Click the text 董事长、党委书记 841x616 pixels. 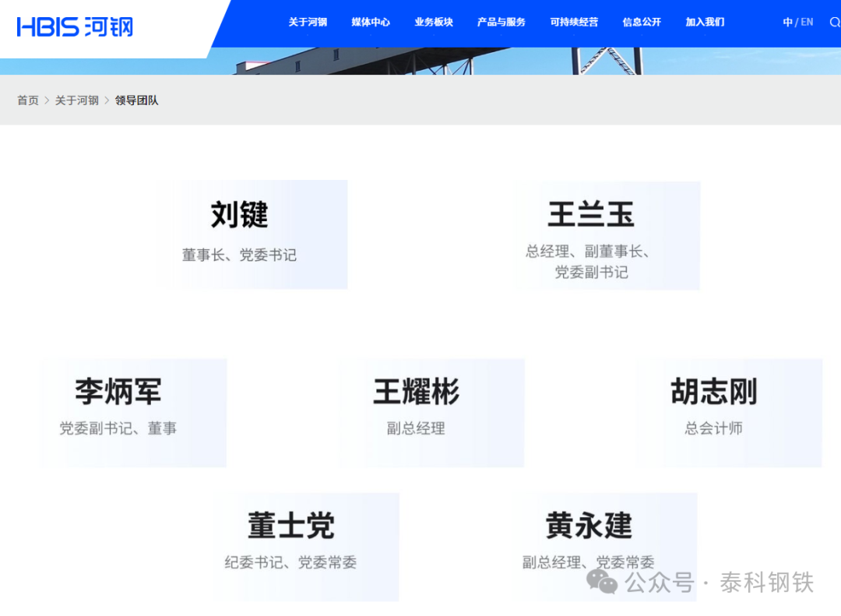[x=239, y=255]
